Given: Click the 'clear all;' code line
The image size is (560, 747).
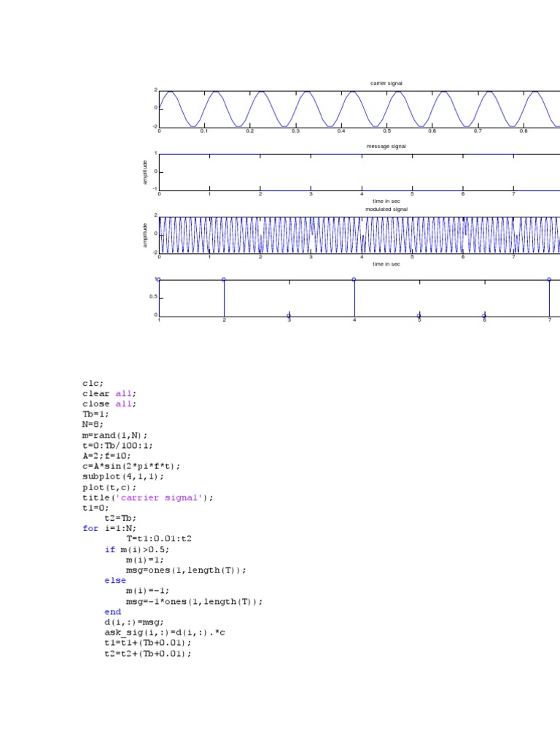Looking at the screenshot, I should pyautogui.click(x=109, y=393).
